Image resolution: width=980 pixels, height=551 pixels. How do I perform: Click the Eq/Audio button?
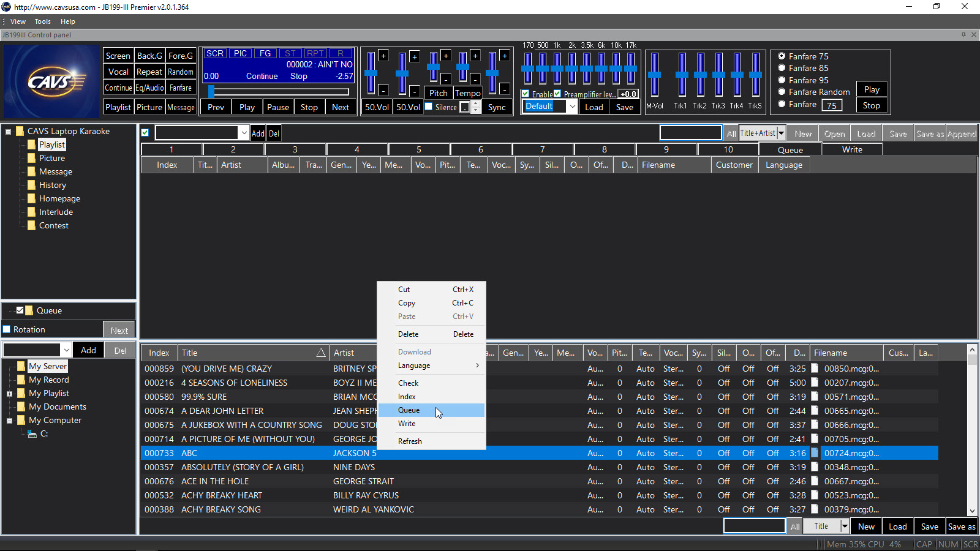point(149,88)
